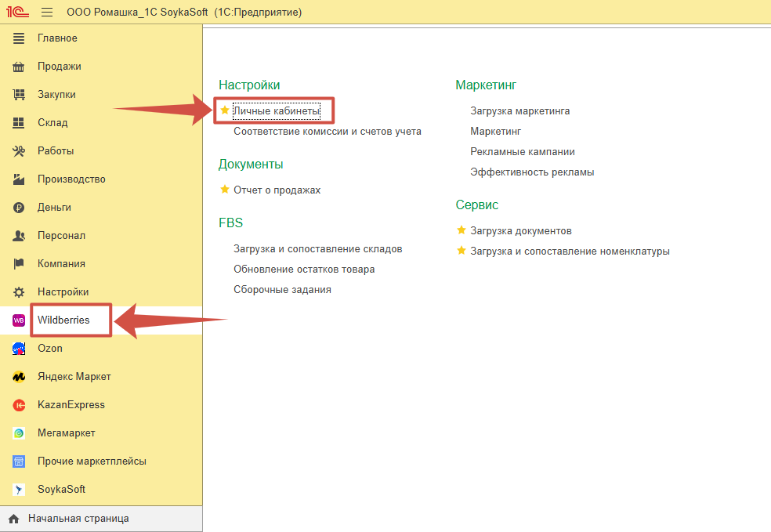
Task: Toggle favorite star next to Загрузка документов
Action: (462, 230)
